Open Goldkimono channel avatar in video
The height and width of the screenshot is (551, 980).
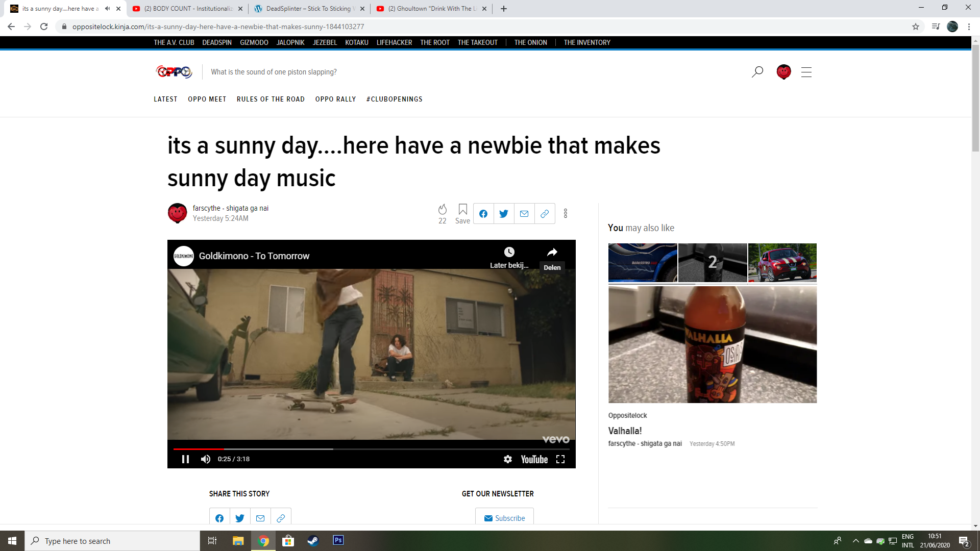[x=184, y=256]
